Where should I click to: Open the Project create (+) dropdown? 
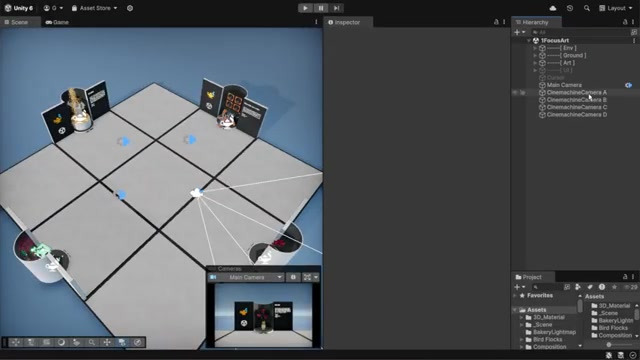click(x=520, y=287)
